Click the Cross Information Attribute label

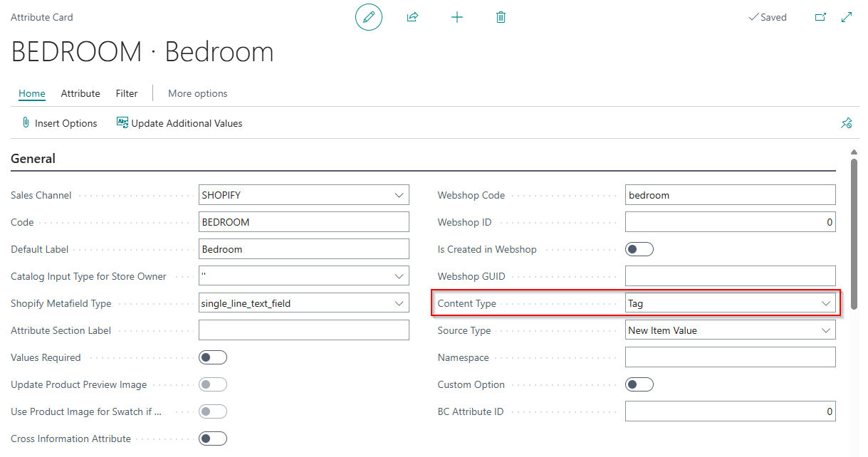click(x=71, y=438)
